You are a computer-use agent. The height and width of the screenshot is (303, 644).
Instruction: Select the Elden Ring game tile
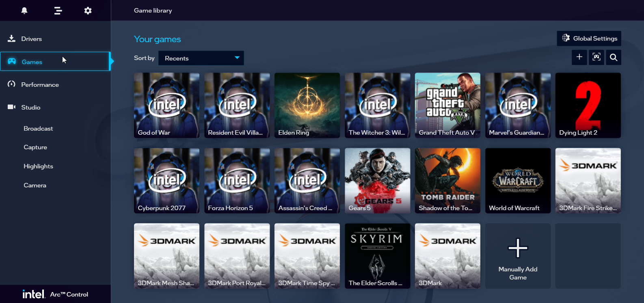point(307,105)
